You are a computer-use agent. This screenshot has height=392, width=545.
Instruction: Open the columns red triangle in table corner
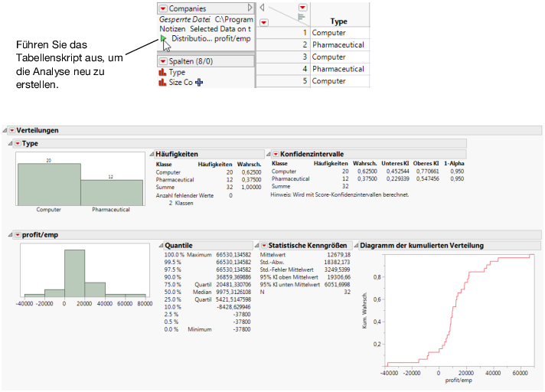(x=302, y=7)
